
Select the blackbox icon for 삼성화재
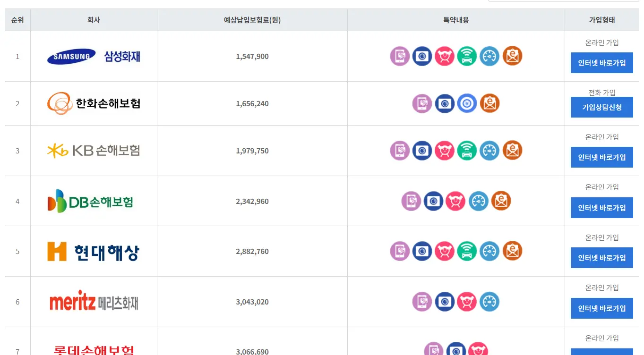coord(422,56)
